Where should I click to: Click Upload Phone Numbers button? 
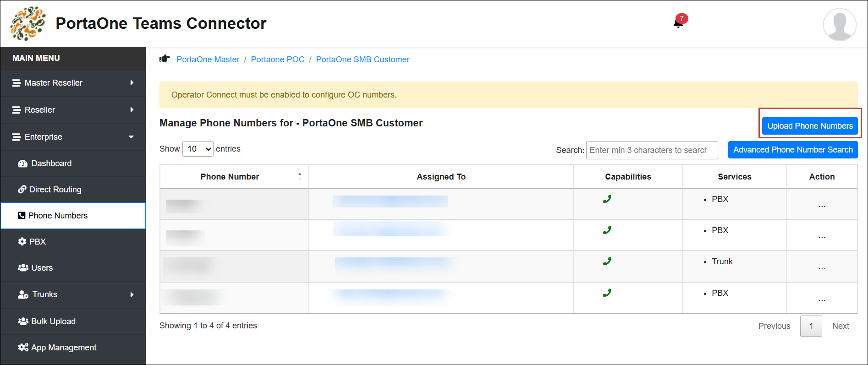point(810,126)
